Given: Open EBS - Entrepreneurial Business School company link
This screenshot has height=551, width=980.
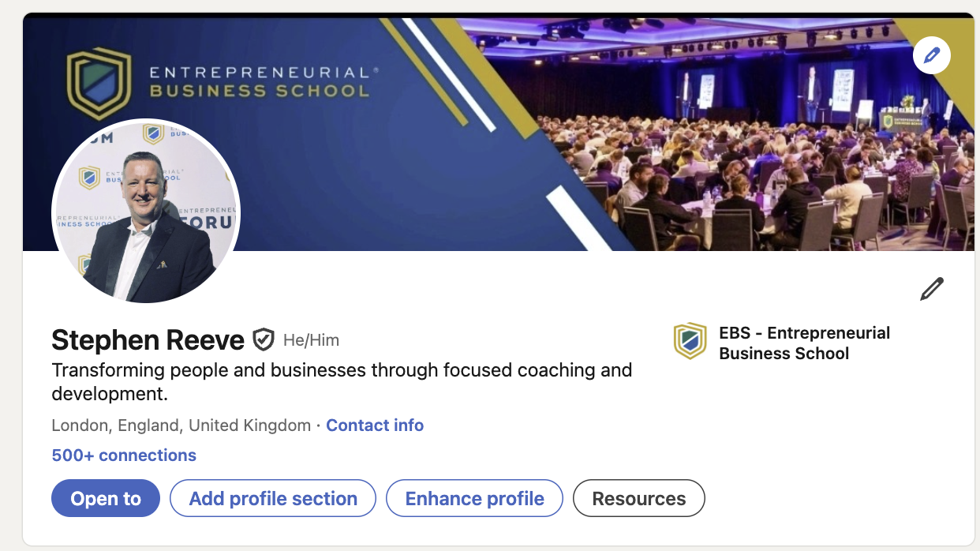Looking at the screenshot, I should click(804, 343).
